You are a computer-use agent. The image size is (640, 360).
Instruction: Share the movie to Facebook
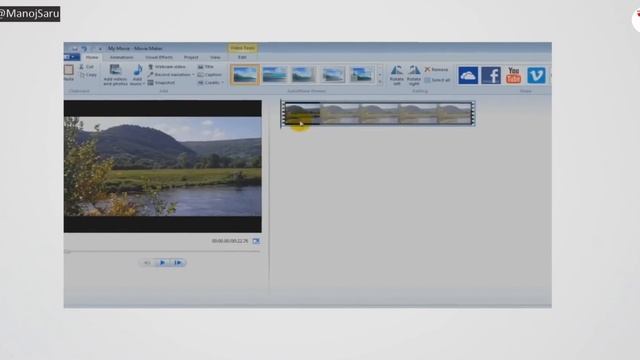click(491, 75)
